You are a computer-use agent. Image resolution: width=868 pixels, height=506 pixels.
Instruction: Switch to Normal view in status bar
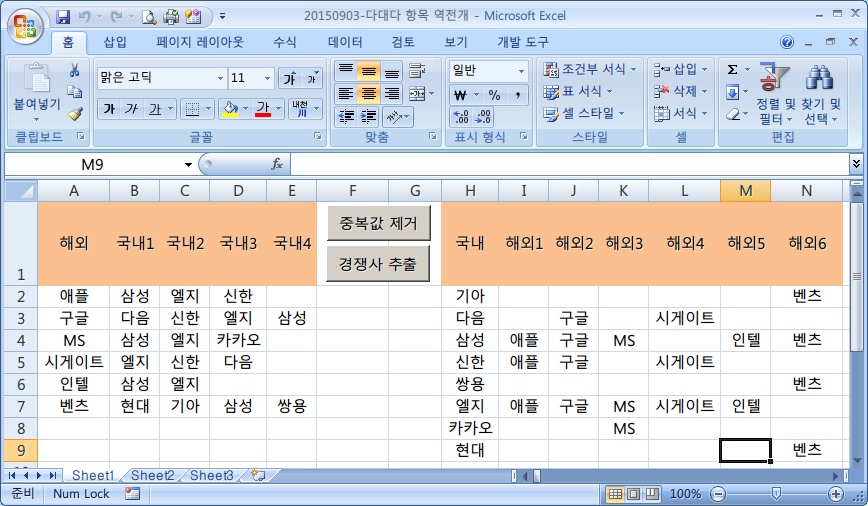tap(614, 493)
